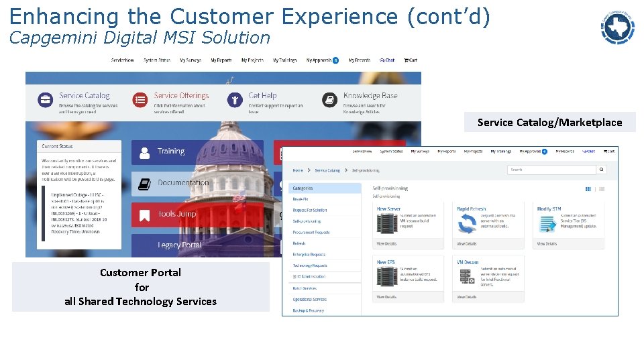Open My Reports in catalog window nav
644x362 pixels.
click(x=447, y=152)
